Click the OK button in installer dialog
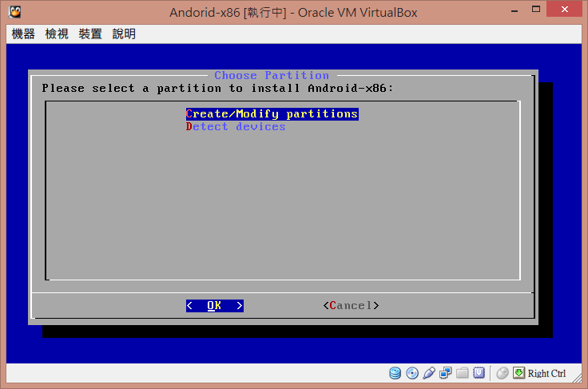This screenshot has width=588, height=389. coord(214,306)
